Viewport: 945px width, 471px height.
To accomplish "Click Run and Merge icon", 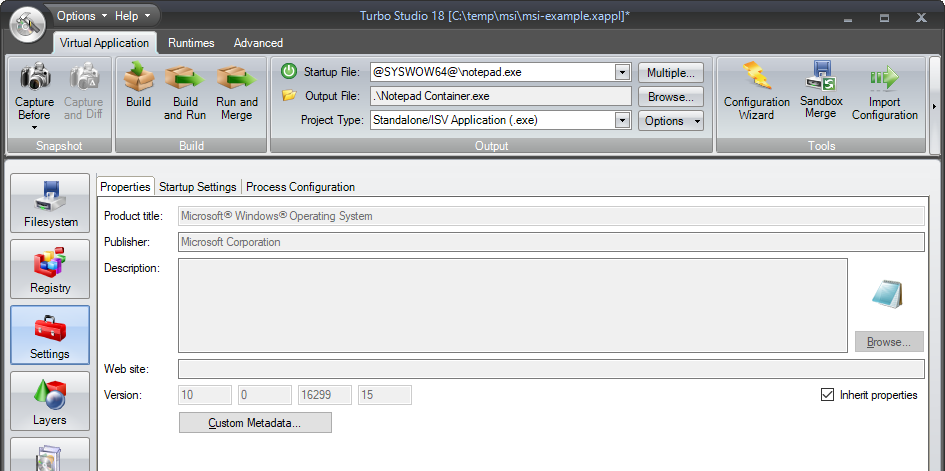I will tap(237, 76).
